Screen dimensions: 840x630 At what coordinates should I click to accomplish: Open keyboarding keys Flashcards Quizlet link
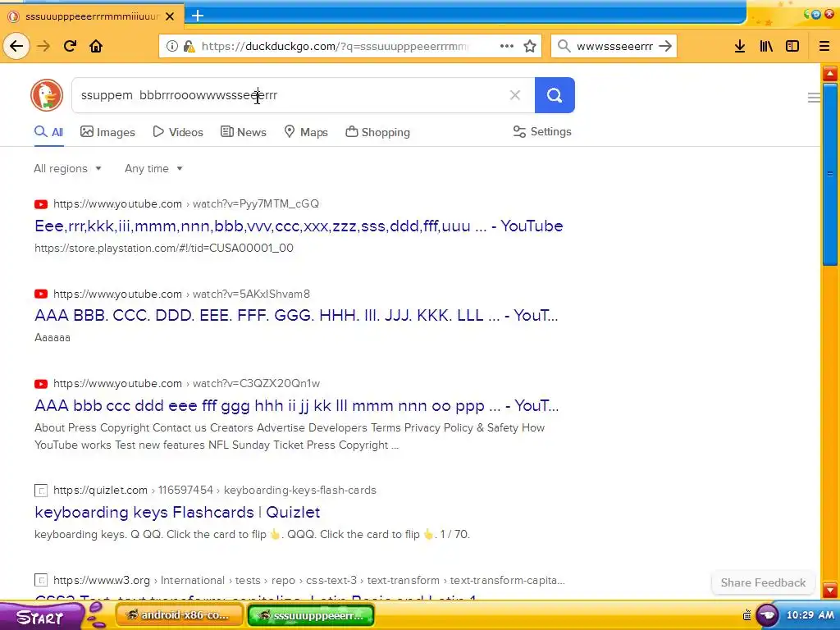click(177, 512)
